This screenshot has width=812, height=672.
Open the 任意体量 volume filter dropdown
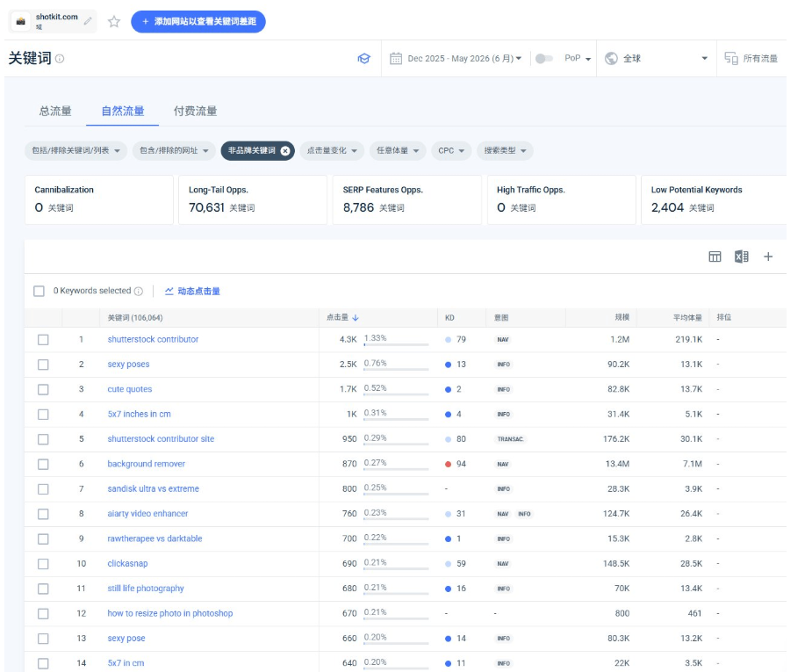(398, 151)
